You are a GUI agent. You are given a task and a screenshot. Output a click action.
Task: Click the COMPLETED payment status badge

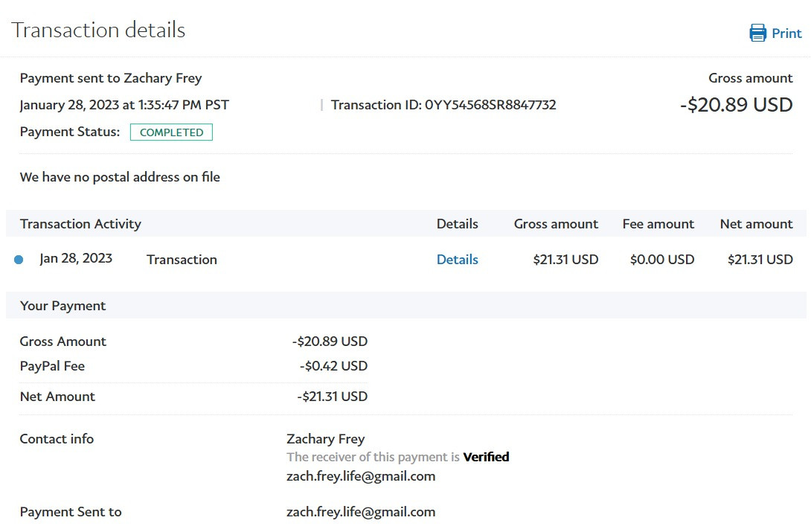tap(171, 132)
